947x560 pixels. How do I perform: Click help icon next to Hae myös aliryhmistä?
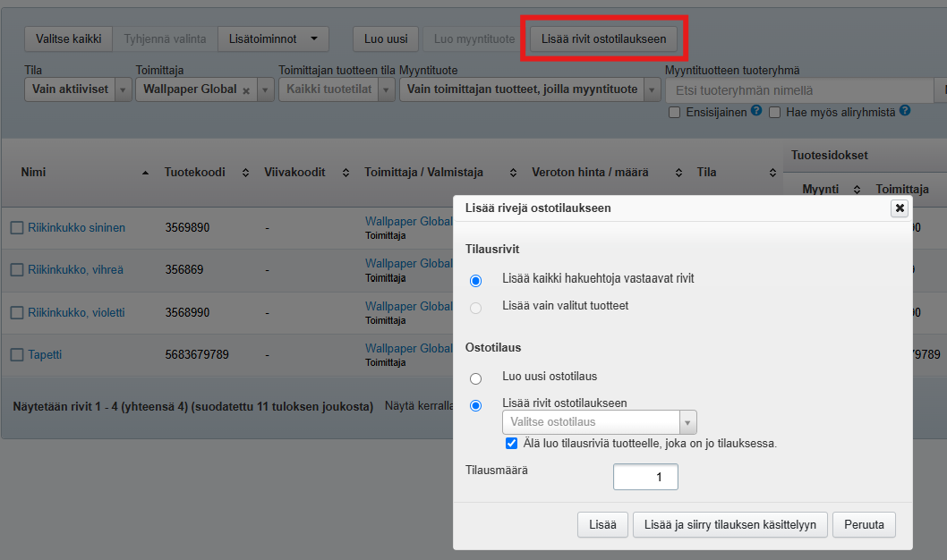coord(905,112)
